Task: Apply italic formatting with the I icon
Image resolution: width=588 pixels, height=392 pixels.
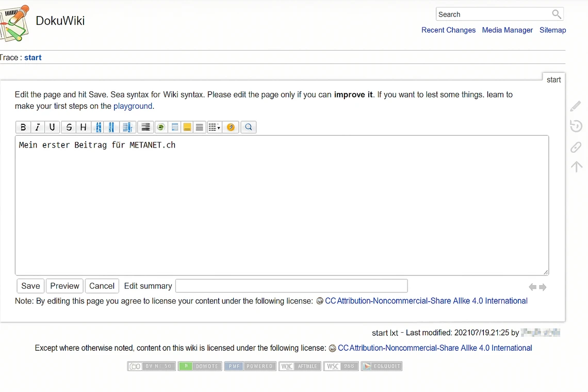Action: (x=37, y=127)
